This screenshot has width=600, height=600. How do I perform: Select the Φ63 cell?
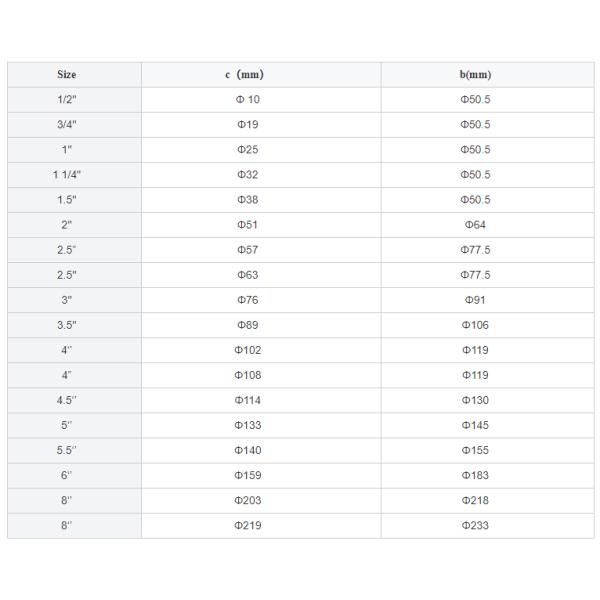pyautogui.click(x=246, y=275)
